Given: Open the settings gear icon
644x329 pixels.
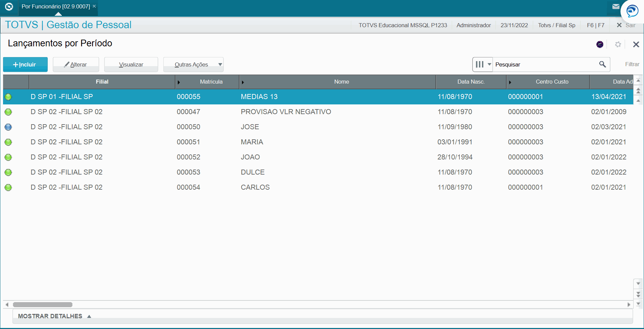Looking at the screenshot, I should (x=618, y=44).
